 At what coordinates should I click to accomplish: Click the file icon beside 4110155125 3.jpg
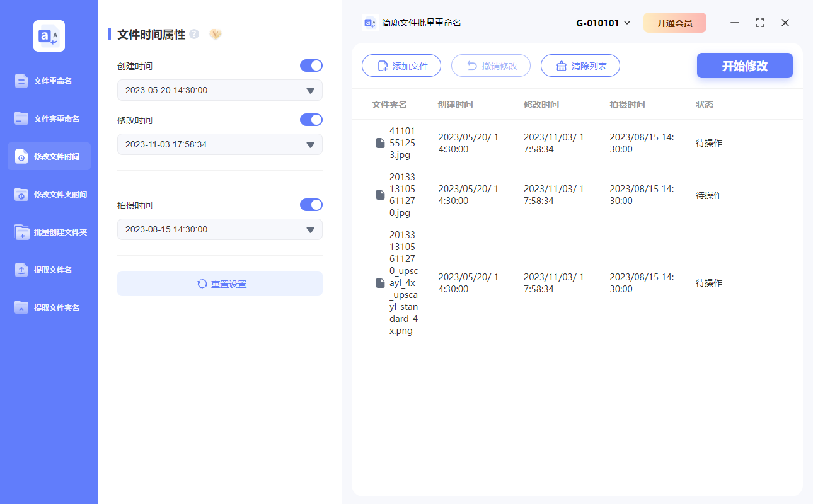click(x=380, y=142)
